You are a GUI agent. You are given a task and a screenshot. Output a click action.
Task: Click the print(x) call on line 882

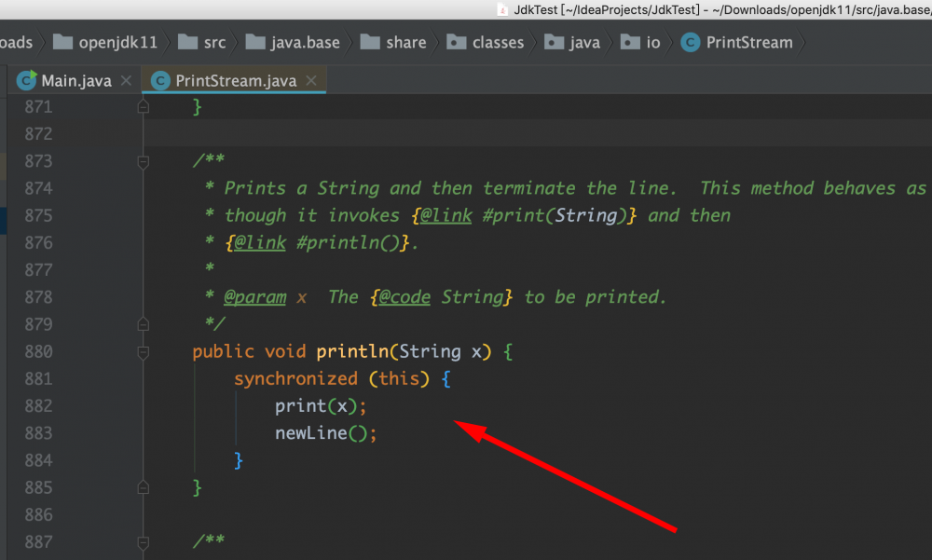tap(316, 406)
